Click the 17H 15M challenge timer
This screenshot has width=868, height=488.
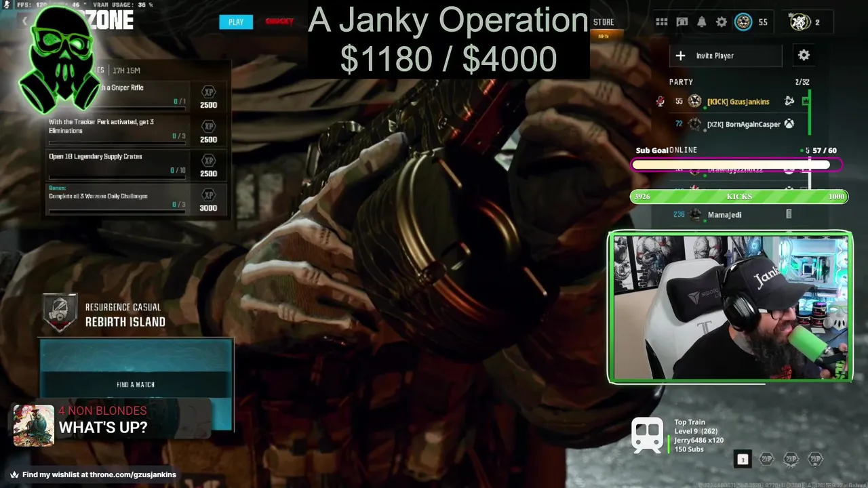[126, 70]
